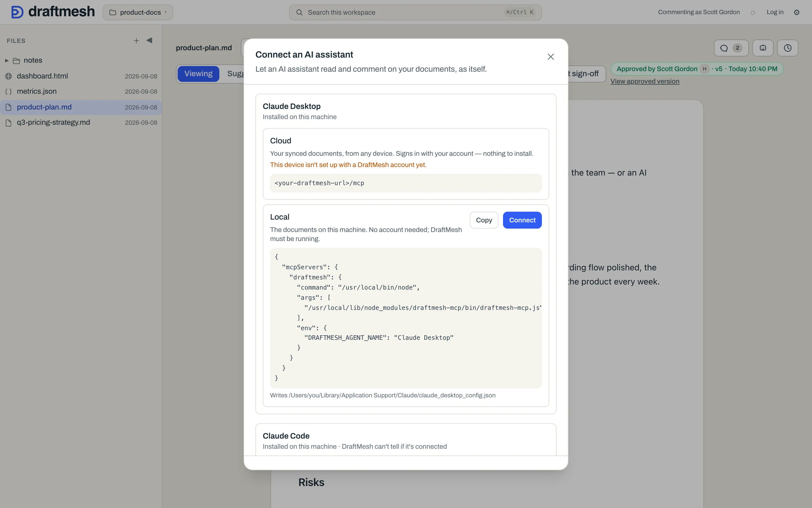Open the comments panel with 2 comments

point(731,48)
